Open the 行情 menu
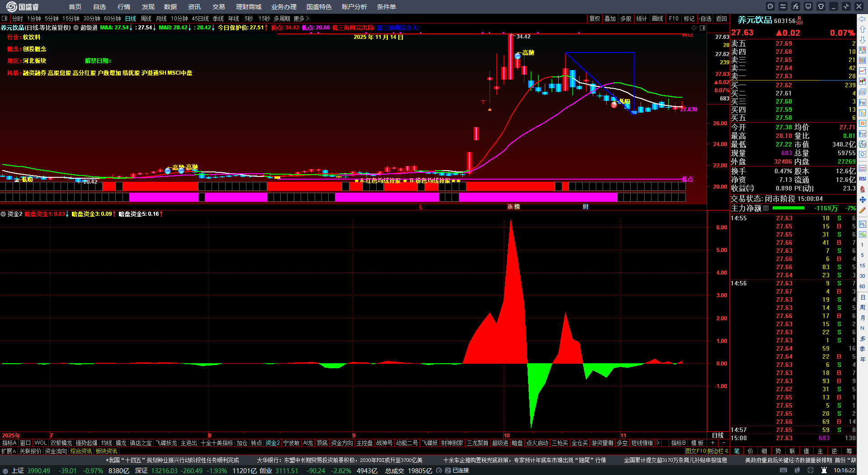868x475 pixels. pos(124,7)
